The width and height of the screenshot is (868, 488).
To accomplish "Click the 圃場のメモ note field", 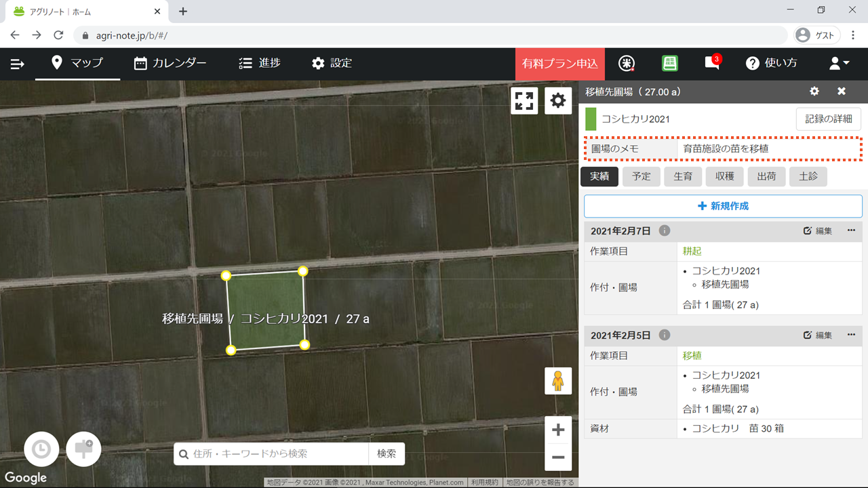I will tap(724, 148).
